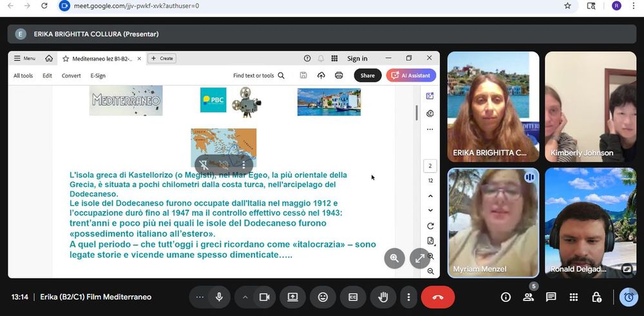The height and width of the screenshot is (316, 644).
Task: Select Erika Brighitta's video tile
Action: [493, 106]
